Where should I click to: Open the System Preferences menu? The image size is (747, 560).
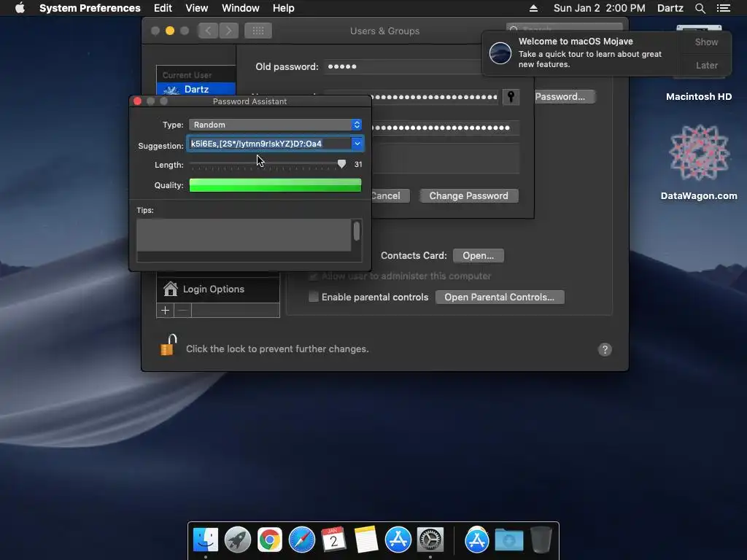[90, 8]
